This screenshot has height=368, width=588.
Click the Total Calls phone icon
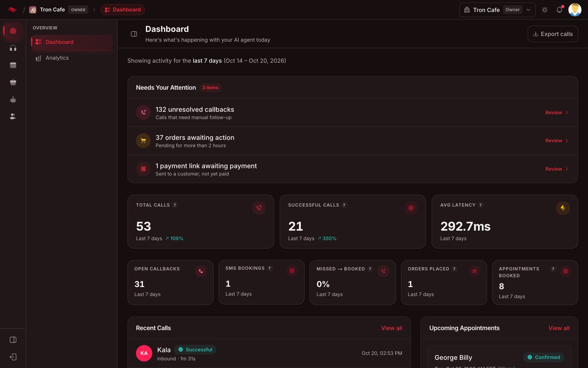[259, 208]
